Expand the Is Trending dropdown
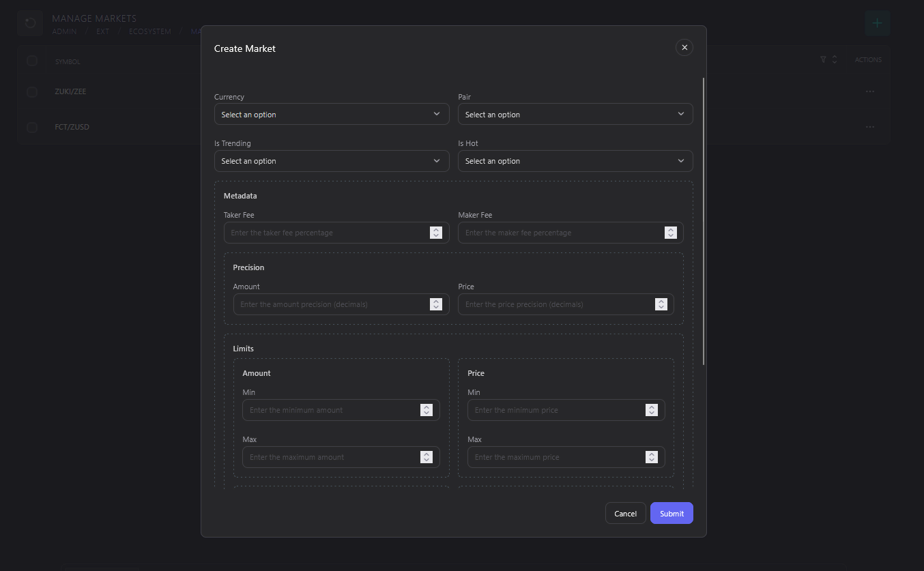 (x=332, y=161)
